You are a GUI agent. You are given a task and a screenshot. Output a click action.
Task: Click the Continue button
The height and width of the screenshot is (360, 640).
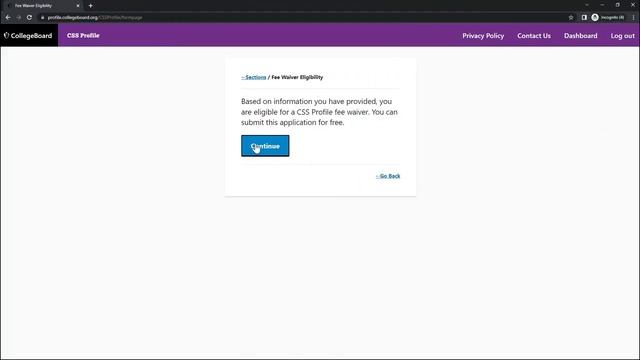tap(265, 146)
